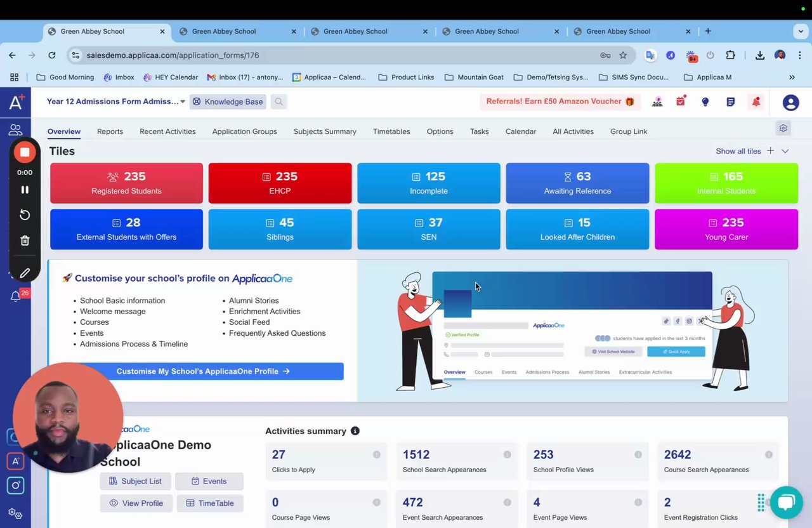Bookmark the page with the star icon

pos(623,55)
